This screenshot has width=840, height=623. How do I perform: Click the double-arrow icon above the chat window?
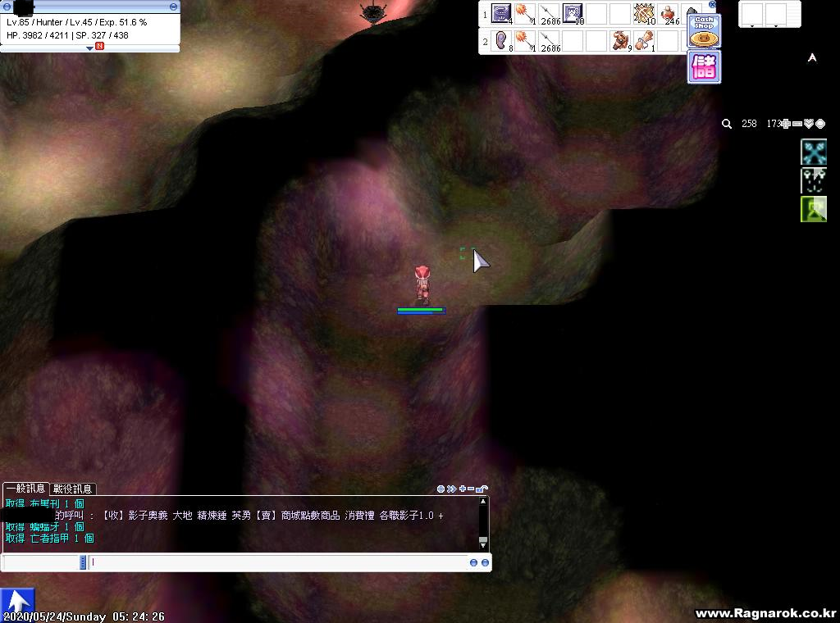(x=452, y=489)
